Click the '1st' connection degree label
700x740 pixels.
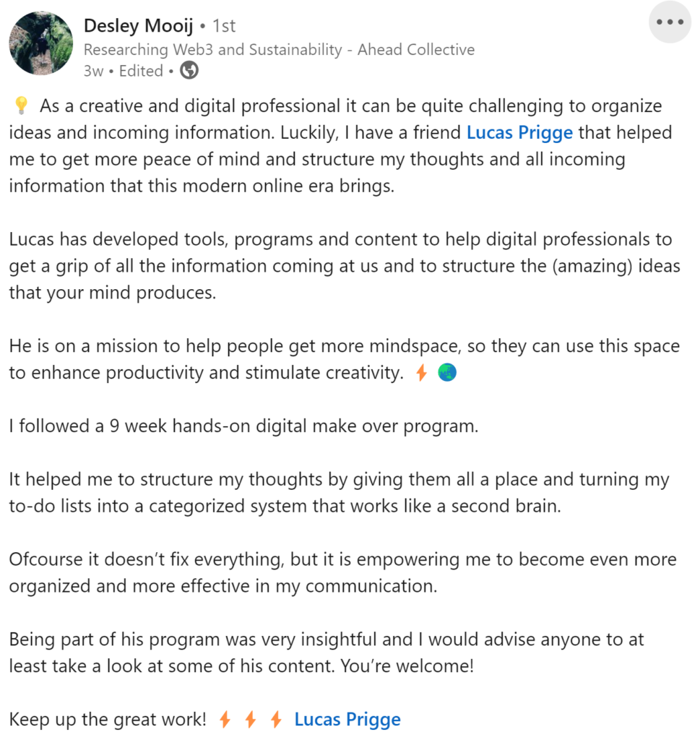224,26
